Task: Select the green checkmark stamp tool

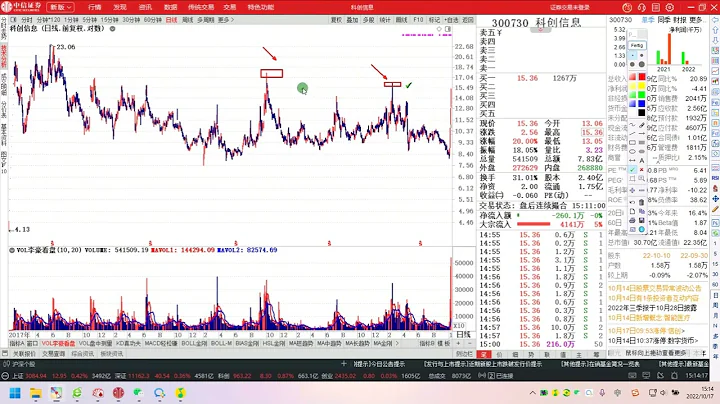Action: pyautogui.click(x=632, y=169)
